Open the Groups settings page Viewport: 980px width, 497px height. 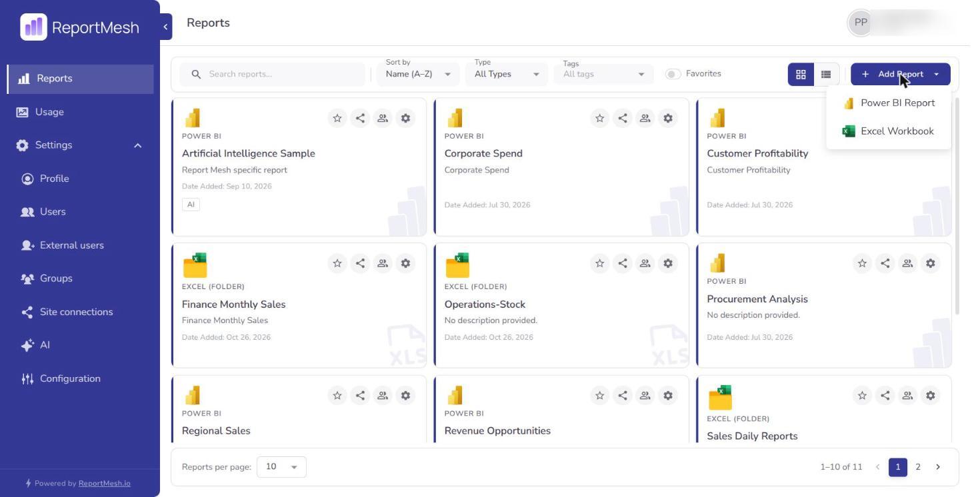pyautogui.click(x=80, y=278)
